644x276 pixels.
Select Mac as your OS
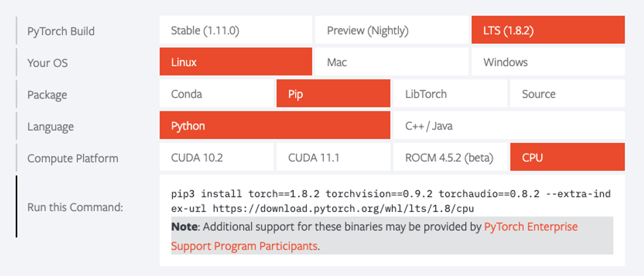[391, 62]
